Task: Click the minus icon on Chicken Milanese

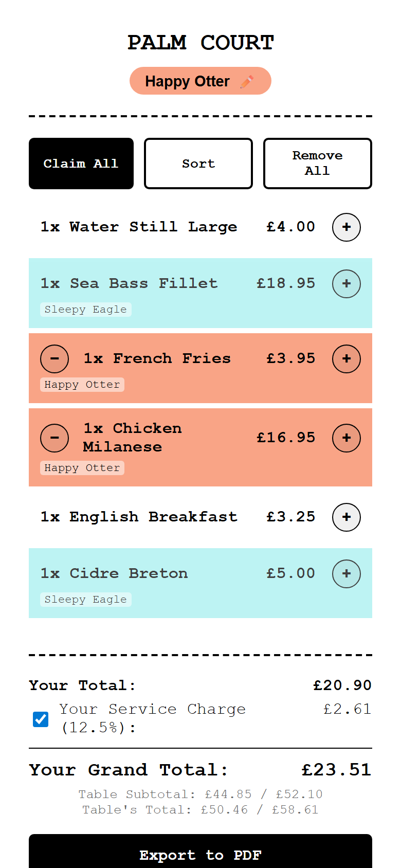Action: tap(54, 438)
